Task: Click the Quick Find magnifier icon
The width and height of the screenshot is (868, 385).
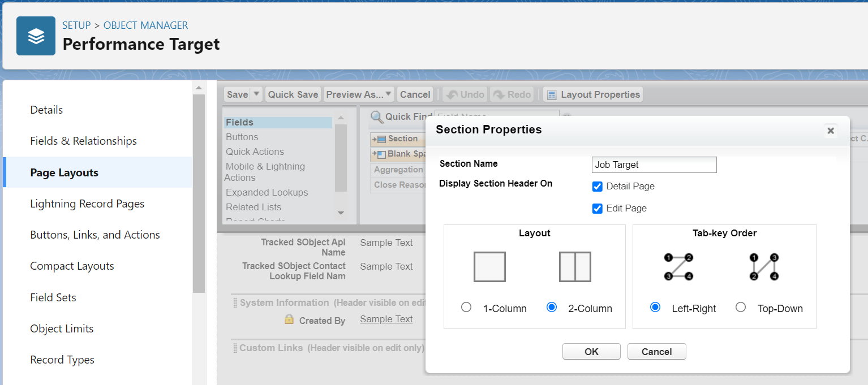Action: pyautogui.click(x=377, y=117)
